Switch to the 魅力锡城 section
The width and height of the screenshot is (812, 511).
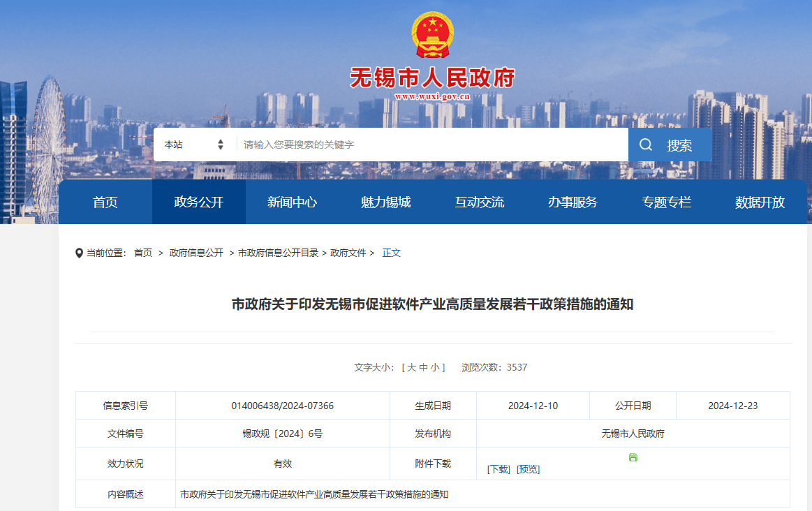click(x=385, y=202)
